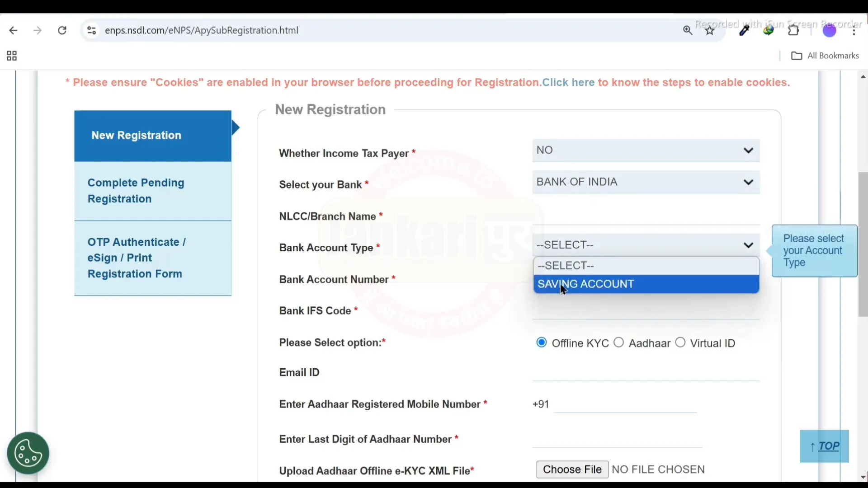The image size is (868, 488).
Task: Select the Offline KYC radio button
Action: pyautogui.click(x=541, y=343)
